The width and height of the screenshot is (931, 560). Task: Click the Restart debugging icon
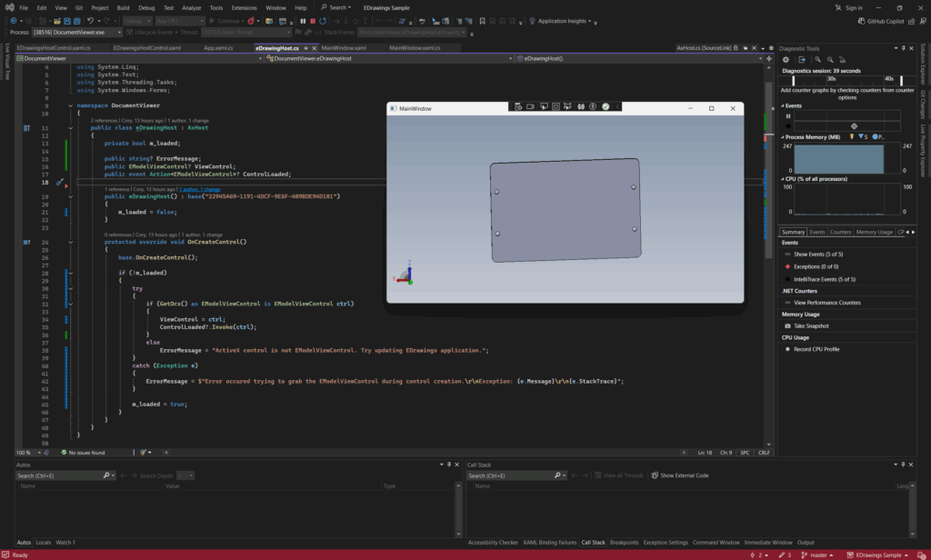325,20
